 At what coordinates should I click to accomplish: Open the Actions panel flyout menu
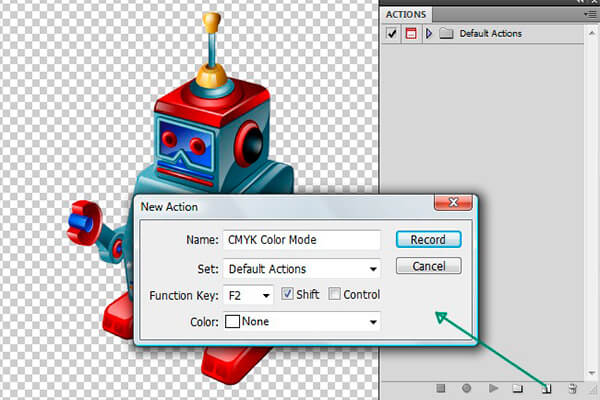click(x=591, y=14)
